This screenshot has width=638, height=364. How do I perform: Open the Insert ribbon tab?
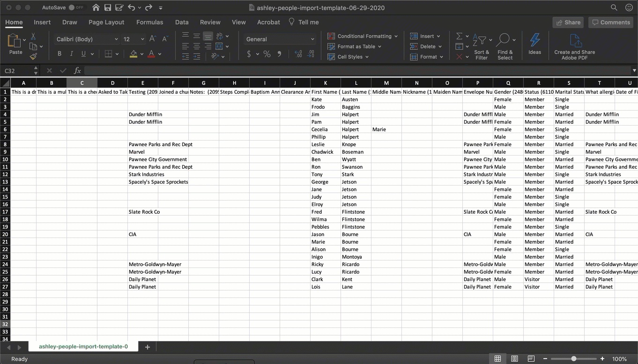[42, 22]
